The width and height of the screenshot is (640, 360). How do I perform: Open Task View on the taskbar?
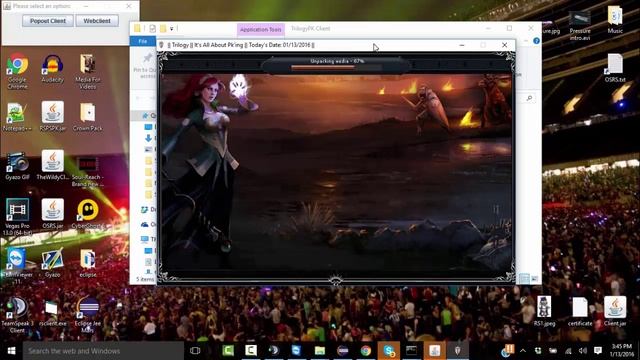195,351
